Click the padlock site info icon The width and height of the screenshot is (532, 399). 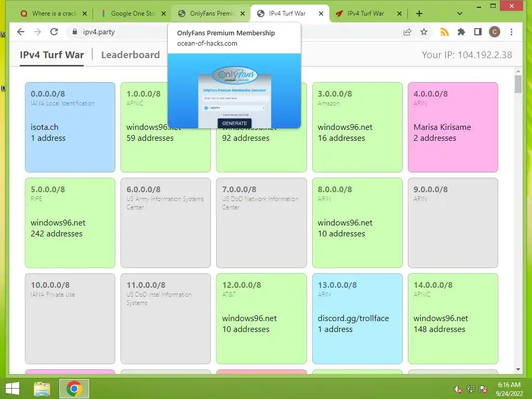75,32
